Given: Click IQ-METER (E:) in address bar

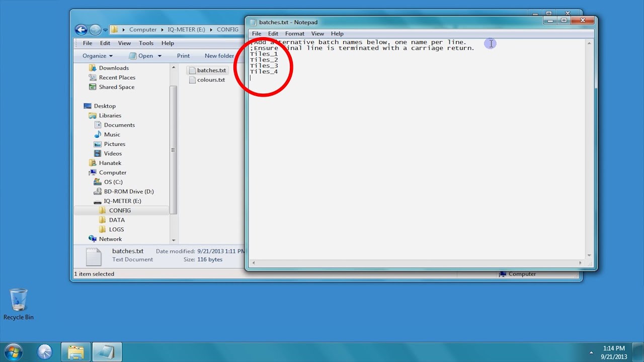Looking at the screenshot, I should [x=187, y=30].
